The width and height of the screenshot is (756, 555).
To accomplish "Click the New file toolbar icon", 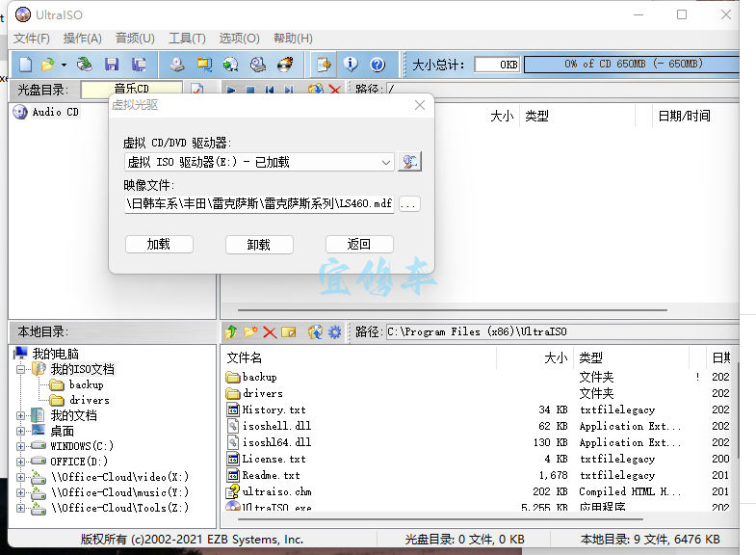I will (26, 65).
